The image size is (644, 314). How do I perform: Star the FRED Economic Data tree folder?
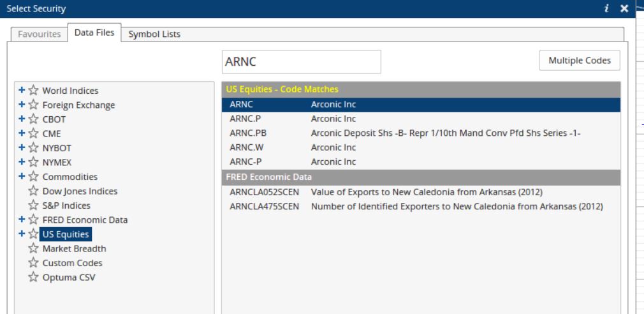click(x=33, y=220)
